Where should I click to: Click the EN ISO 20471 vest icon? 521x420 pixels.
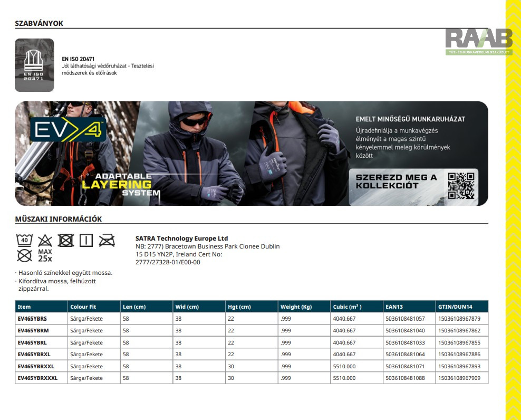[x=34, y=65]
